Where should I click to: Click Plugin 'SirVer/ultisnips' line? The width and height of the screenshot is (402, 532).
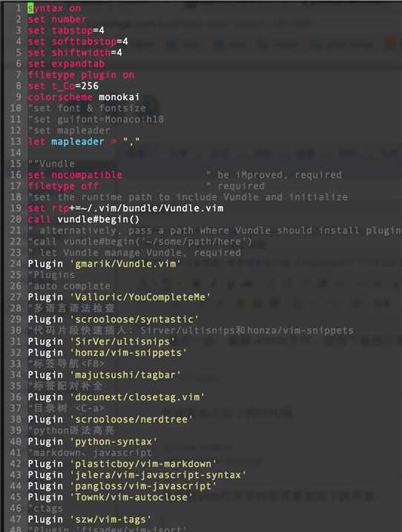[102, 342]
